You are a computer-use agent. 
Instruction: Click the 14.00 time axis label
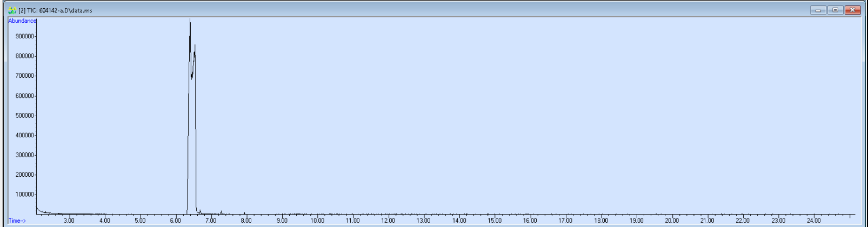coord(459,221)
